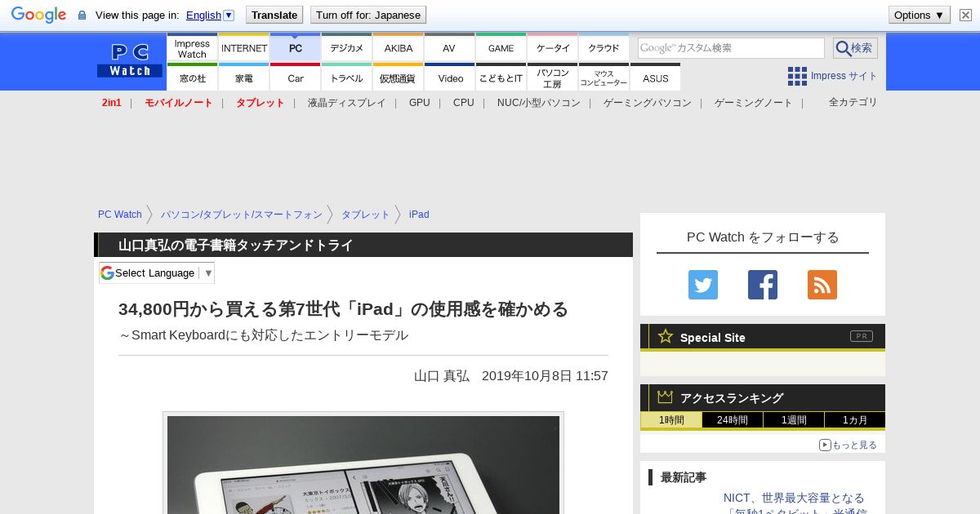
Task: Select the PC tab in navigation
Action: pos(296,47)
